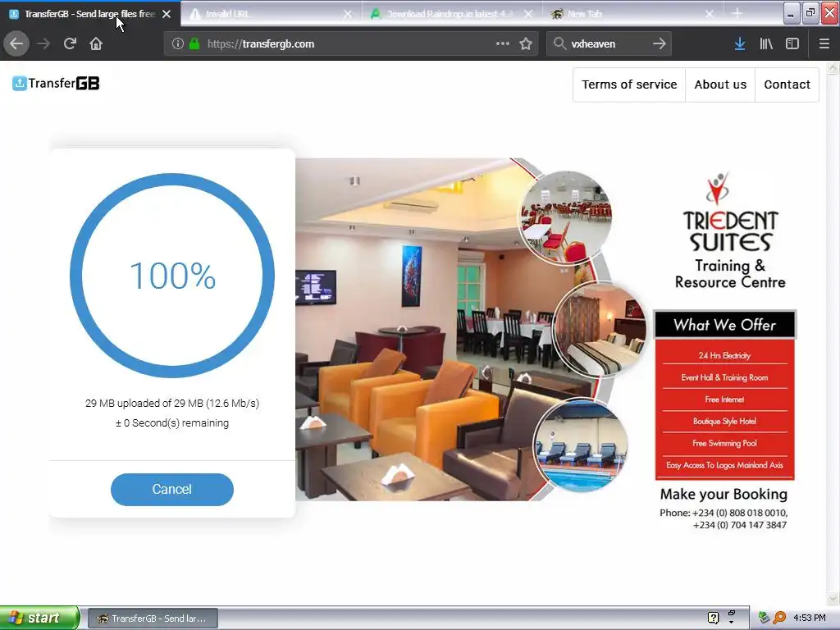Restore down the Firefox window
This screenshot has width=840, height=630.
pyautogui.click(x=810, y=13)
